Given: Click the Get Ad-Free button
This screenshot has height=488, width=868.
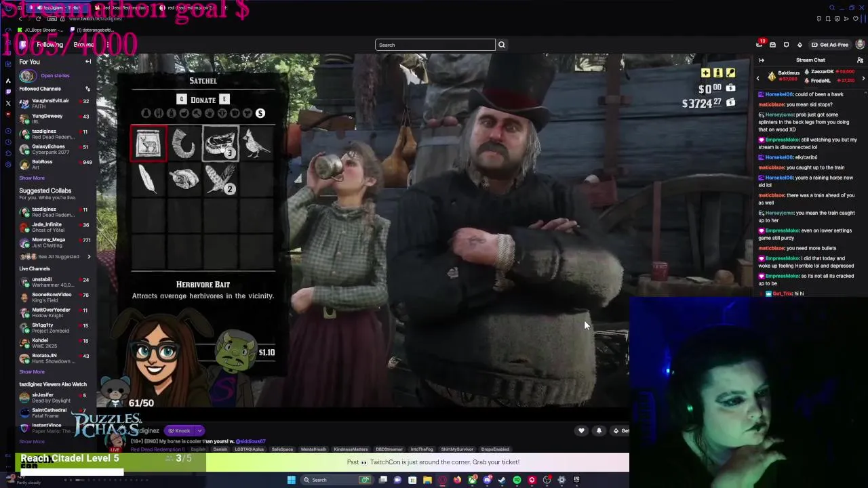Looking at the screenshot, I should tap(830, 45).
